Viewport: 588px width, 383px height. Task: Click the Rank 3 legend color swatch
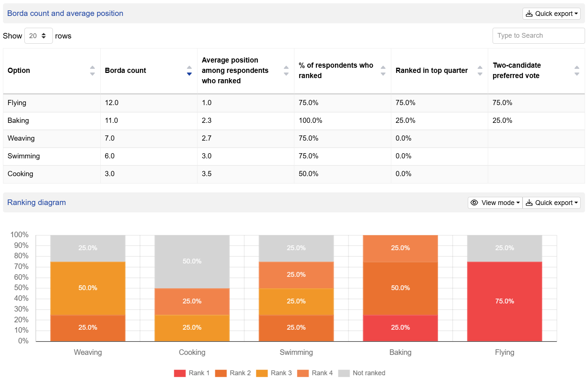262,373
